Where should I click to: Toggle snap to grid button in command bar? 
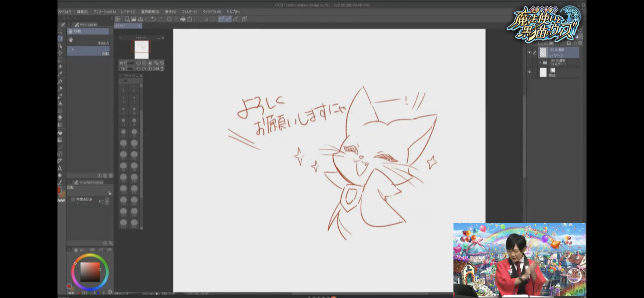235,19
